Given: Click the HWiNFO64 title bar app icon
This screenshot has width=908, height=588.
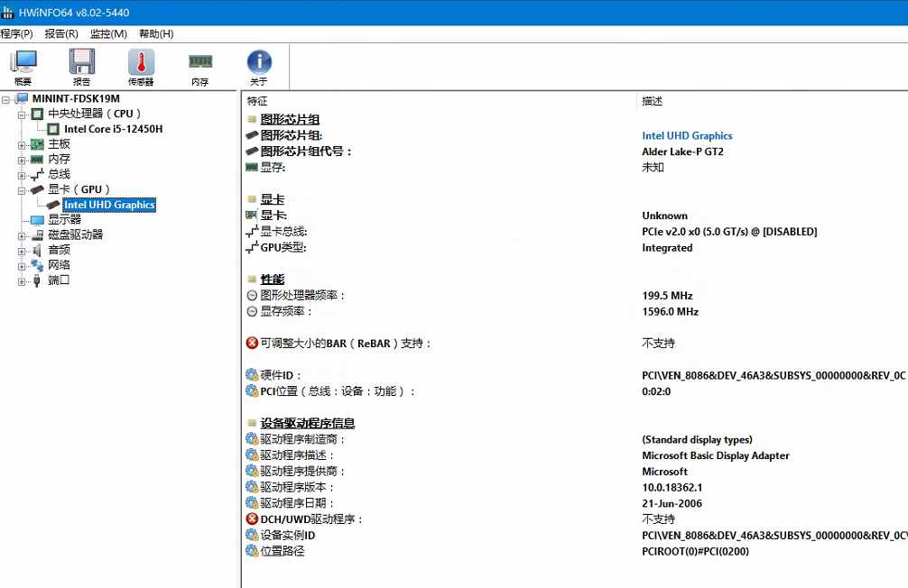Looking at the screenshot, I should point(7,12).
